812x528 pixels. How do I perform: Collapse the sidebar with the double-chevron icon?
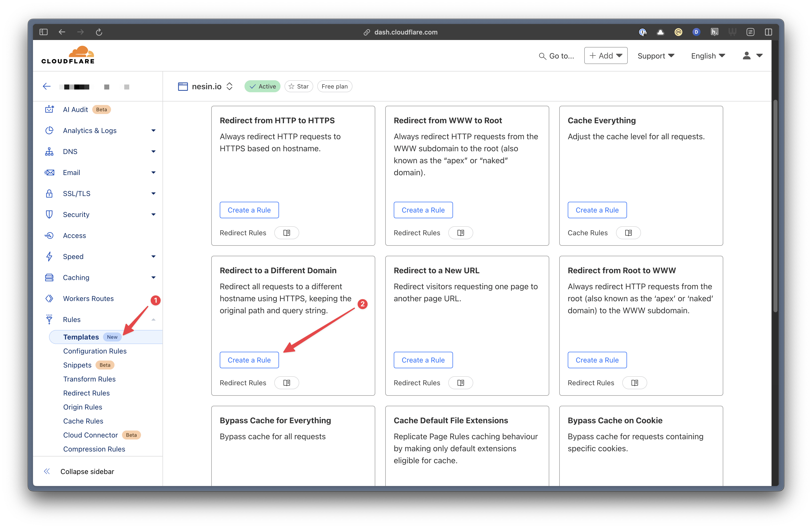pos(47,471)
